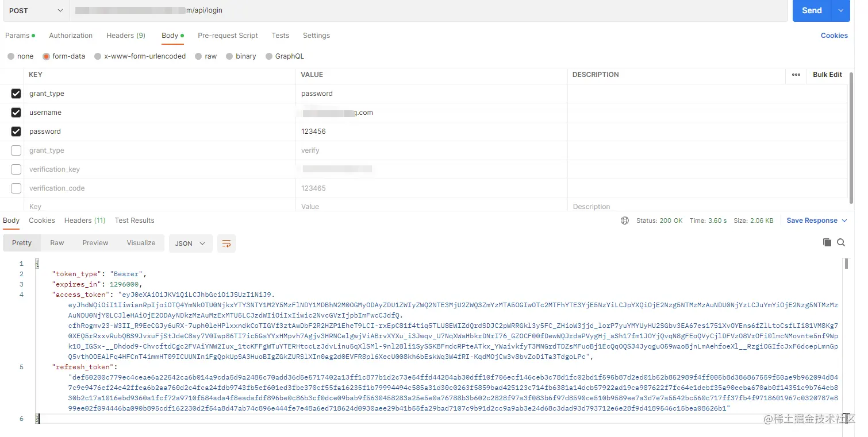Switch to Bulk Edit mode
868x437 pixels.
(827, 75)
